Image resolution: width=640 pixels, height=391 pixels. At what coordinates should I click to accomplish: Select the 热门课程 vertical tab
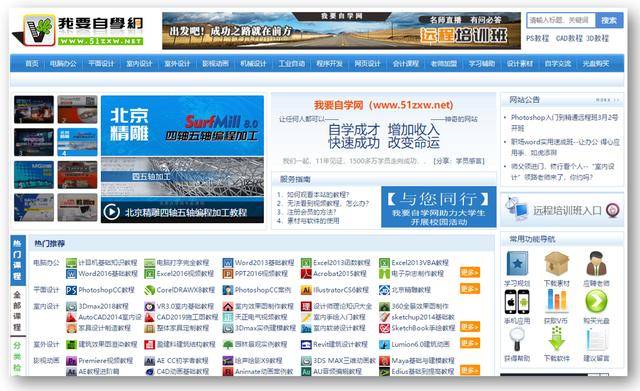[x=17, y=260]
